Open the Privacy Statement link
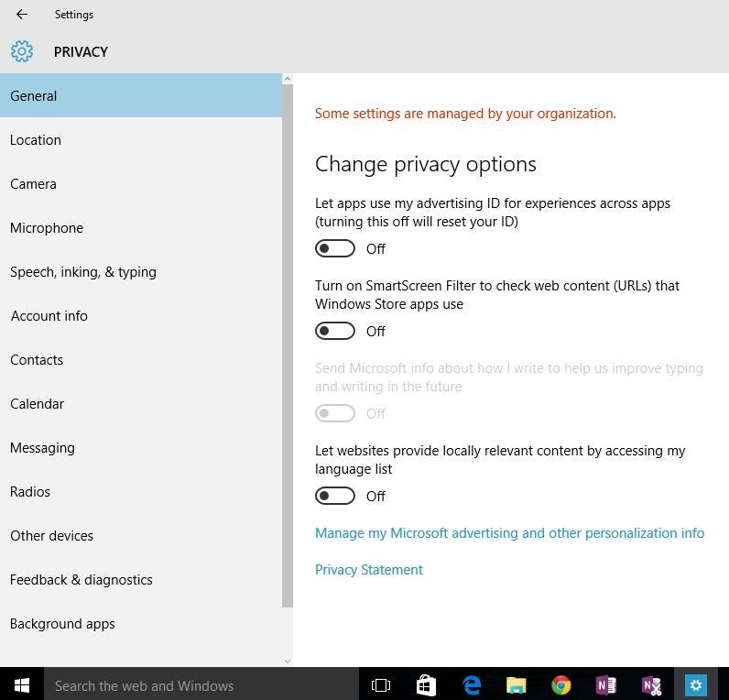 [369, 570]
